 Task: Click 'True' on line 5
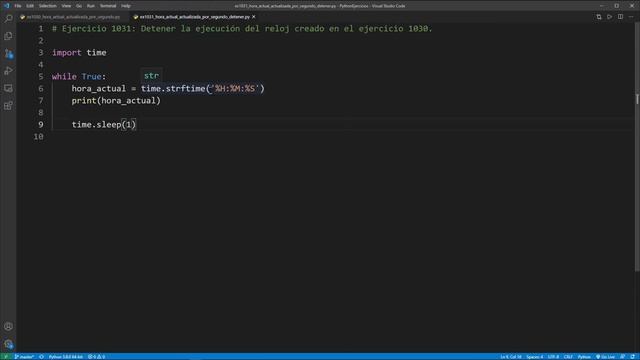pyautogui.click(x=91, y=76)
